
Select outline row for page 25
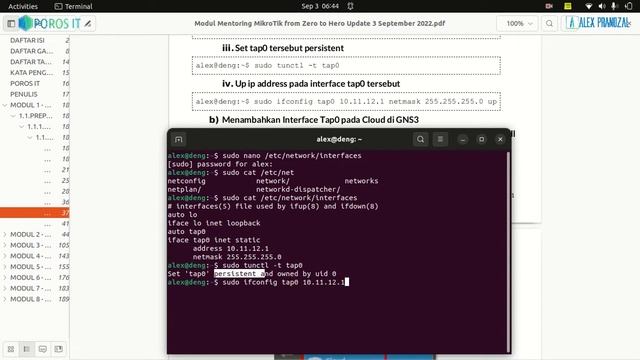point(35,180)
